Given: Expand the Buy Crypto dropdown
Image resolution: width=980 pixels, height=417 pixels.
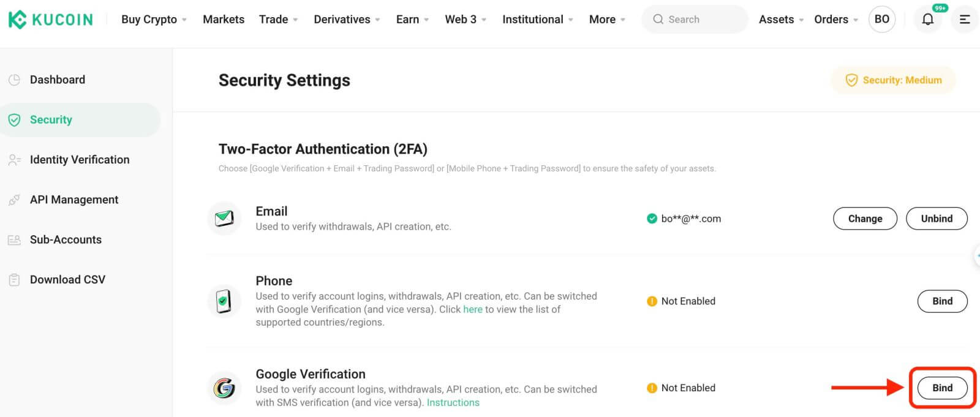Looking at the screenshot, I should (x=154, y=20).
